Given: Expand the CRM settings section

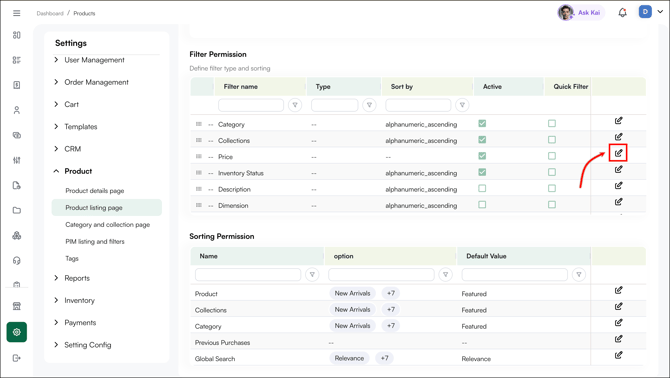Looking at the screenshot, I should pyautogui.click(x=68, y=149).
